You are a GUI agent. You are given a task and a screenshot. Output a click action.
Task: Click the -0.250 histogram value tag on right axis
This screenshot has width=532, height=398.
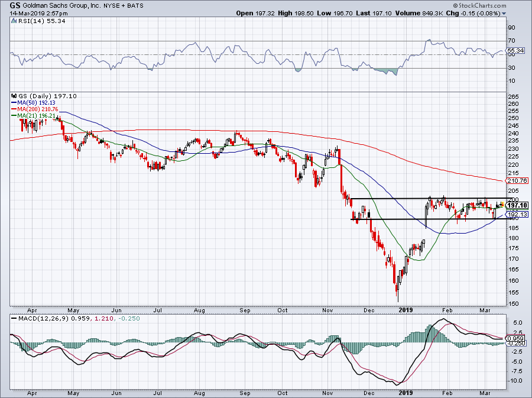click(x=515, y=344)
